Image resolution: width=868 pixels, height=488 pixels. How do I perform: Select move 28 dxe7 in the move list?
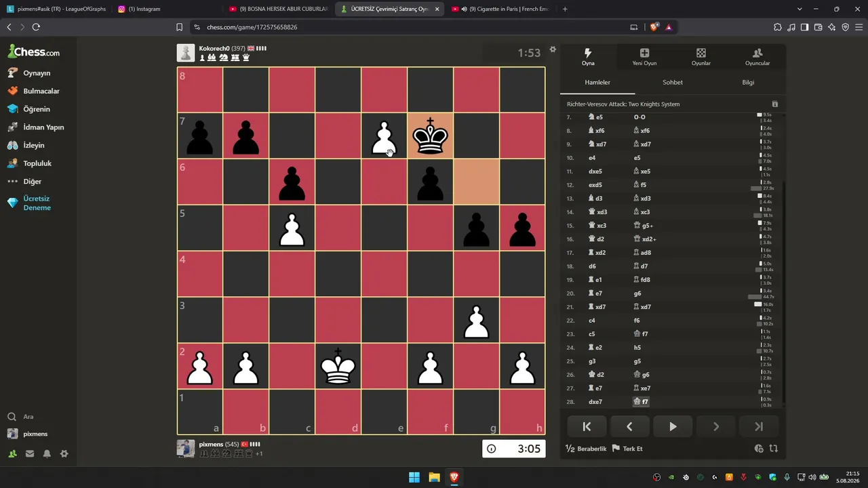click(595, 402)
